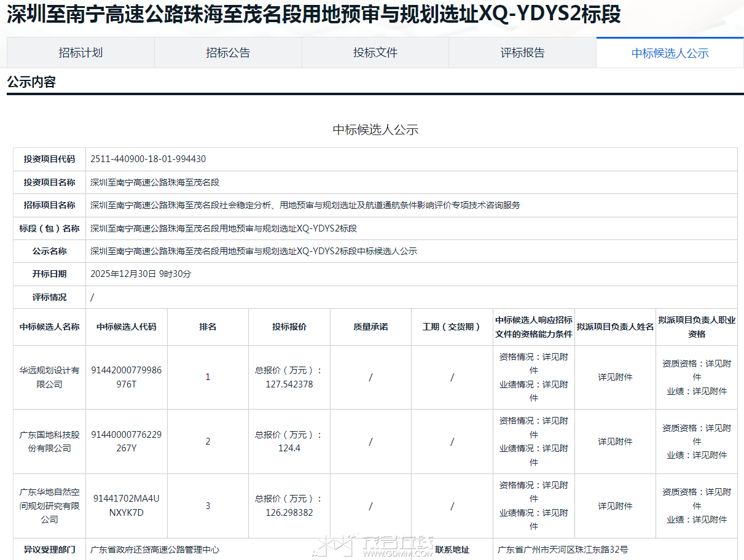The width and height of the screenshot is (744, 560).
Task: Select the 评标报告 tab
Action: point(522,53)
